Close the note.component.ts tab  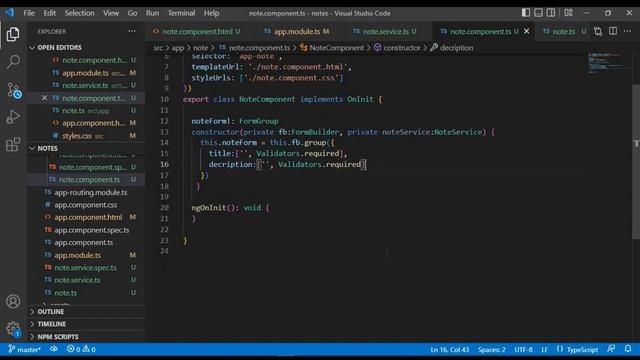(x=527, y=31)
